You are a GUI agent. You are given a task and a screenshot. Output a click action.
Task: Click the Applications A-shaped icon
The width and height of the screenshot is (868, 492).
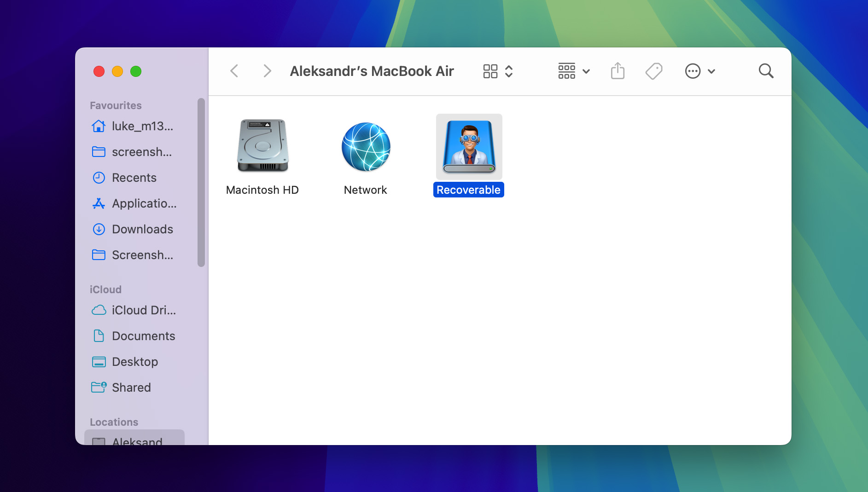click(x=99, y=203)
